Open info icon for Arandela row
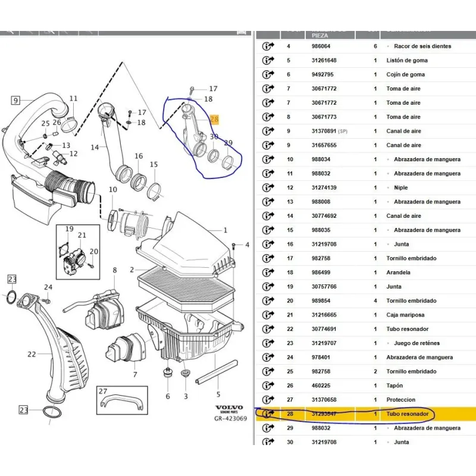Screen dimensions: 476x476 267,273
